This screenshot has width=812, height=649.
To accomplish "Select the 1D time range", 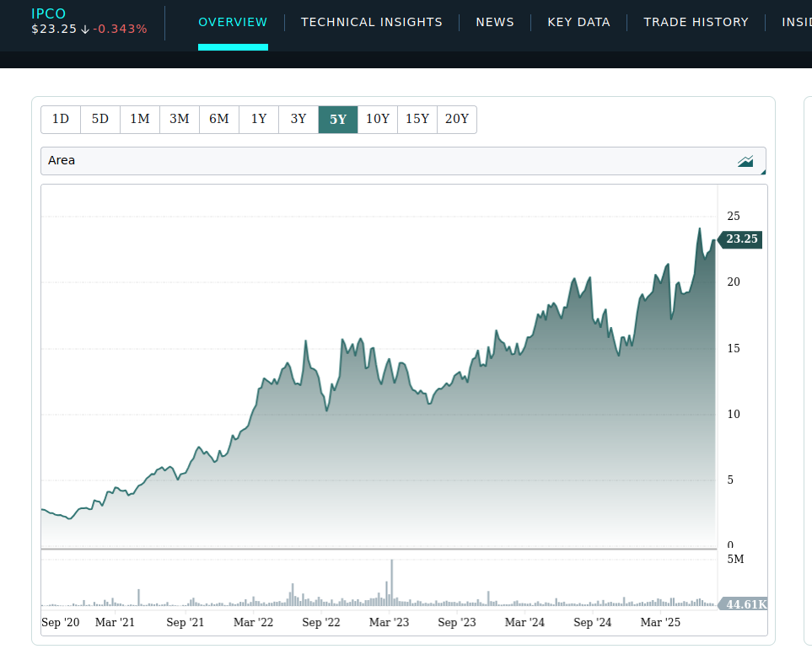I will click(x=61, y=120).
